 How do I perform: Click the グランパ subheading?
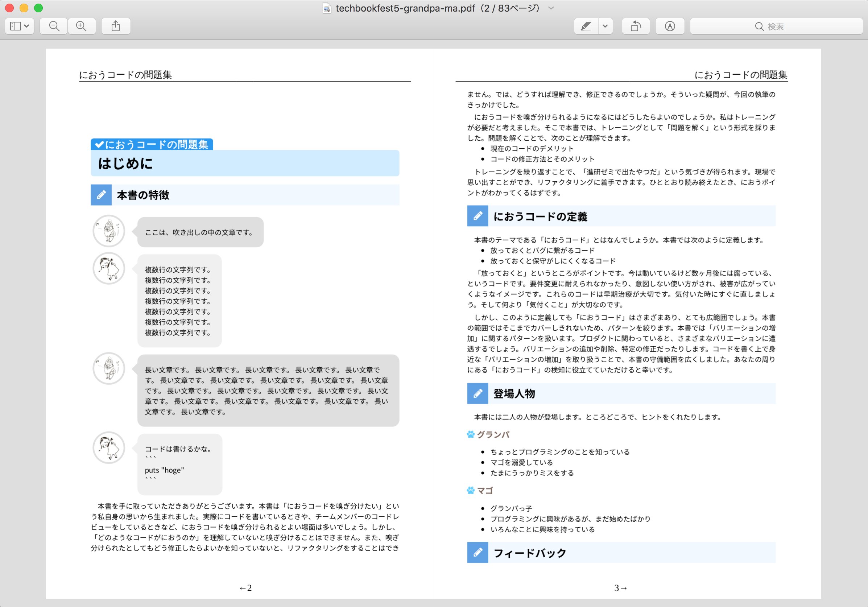click(x=493, y=434)
